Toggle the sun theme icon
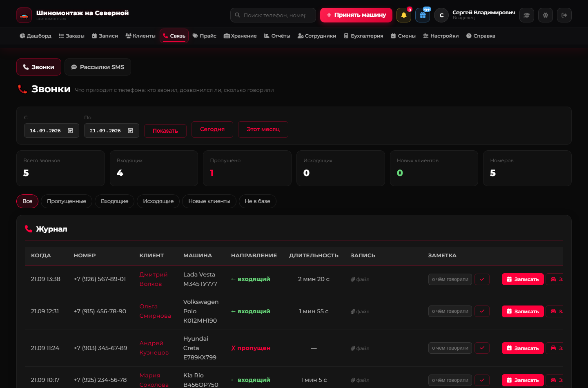This screenshot has height=388, width=588. [546, 15]
